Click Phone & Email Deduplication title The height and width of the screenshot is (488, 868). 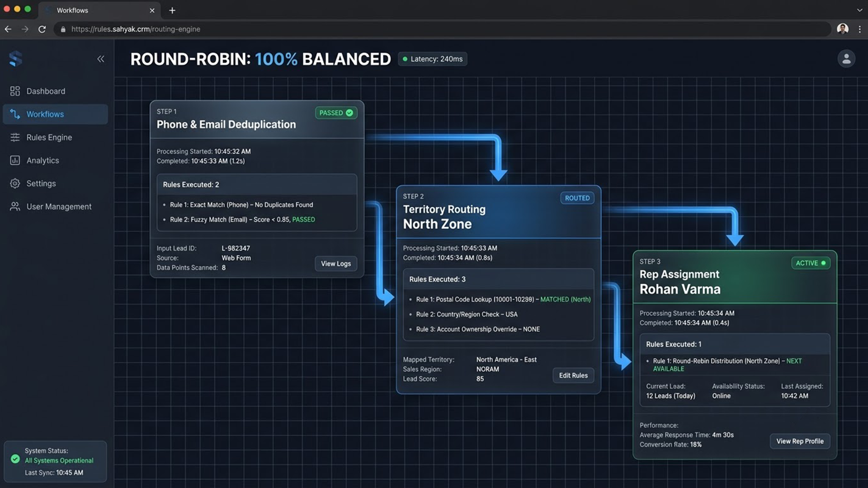(226, 124)
